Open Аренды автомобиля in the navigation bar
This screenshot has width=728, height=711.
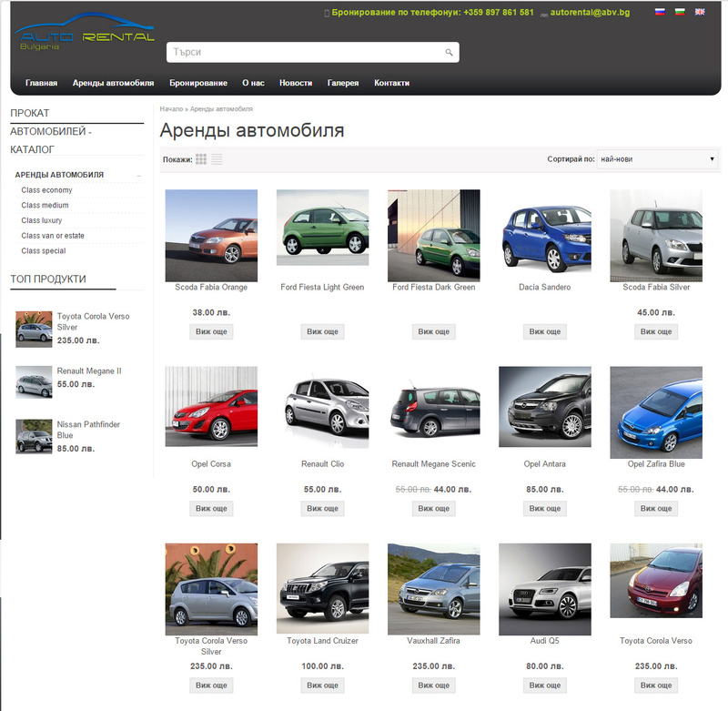point(113,83)
